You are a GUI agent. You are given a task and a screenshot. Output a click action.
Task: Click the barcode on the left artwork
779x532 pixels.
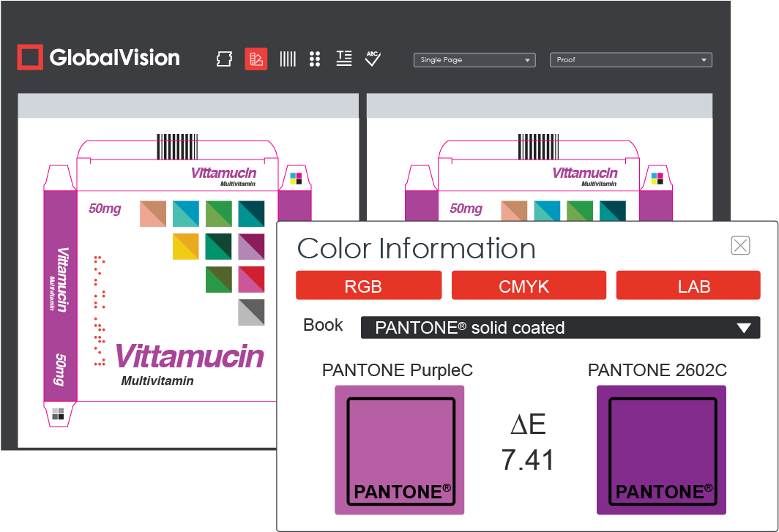pyautogui.click(x=177, y=146)
